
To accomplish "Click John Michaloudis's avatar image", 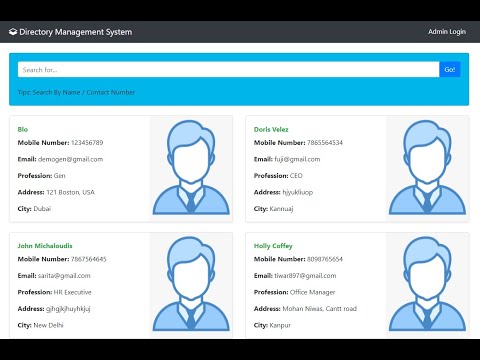I will 191,284.
